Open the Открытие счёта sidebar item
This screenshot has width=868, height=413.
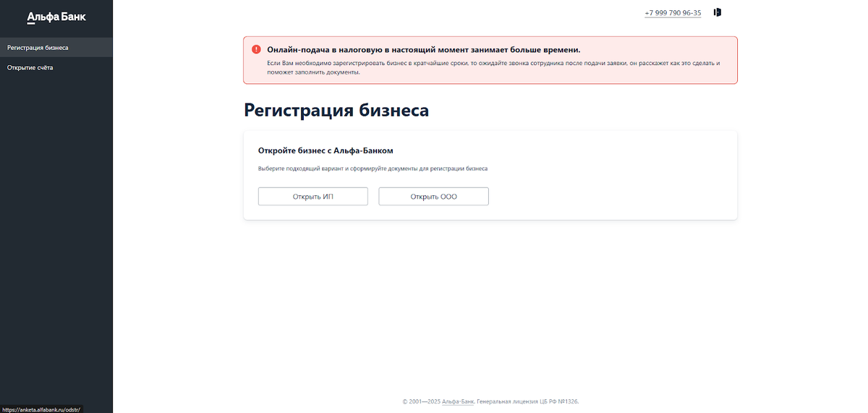click(x=56, y=67)
